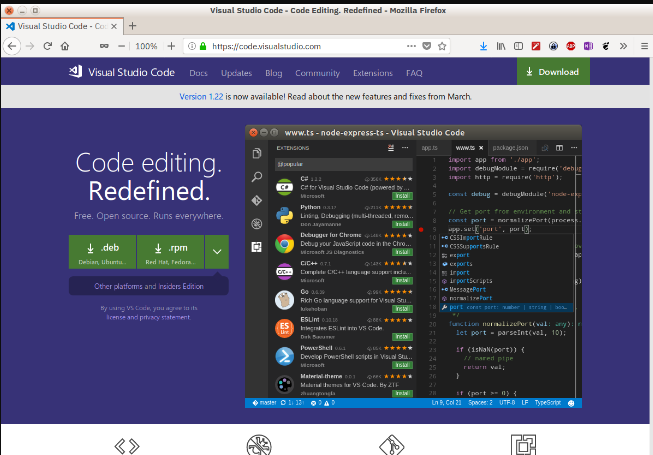This screenshot has width=653, height=455.
Task: Open the page actions three-dot menu
Action: pyautogui.click(x=411, y=46)
